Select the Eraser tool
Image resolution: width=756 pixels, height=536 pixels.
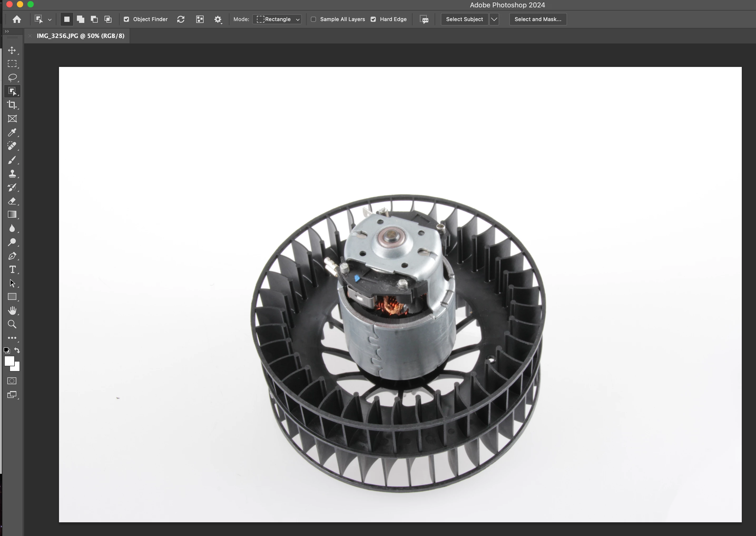click(x=12, y=201)
